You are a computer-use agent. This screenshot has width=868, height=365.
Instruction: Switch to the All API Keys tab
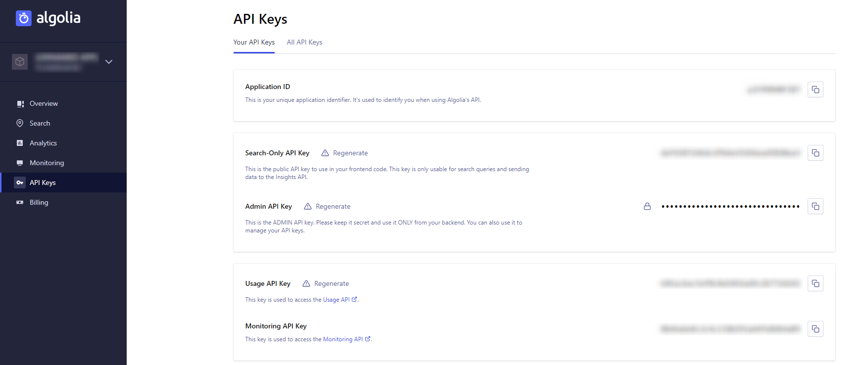(304, 43)
